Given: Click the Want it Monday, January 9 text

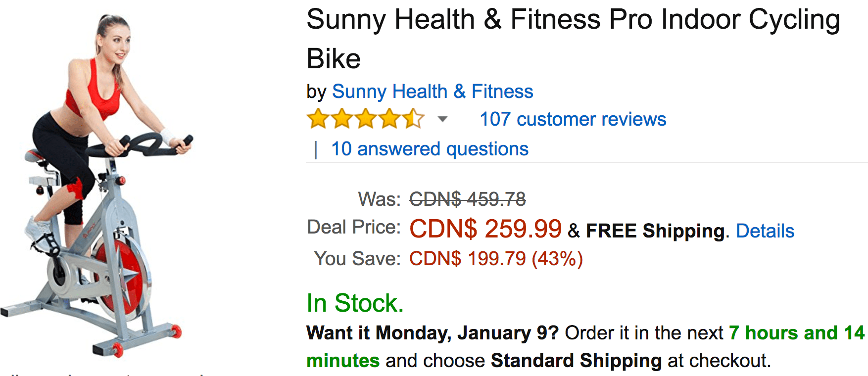Looking at the screenshot, I should pos(433,333).
